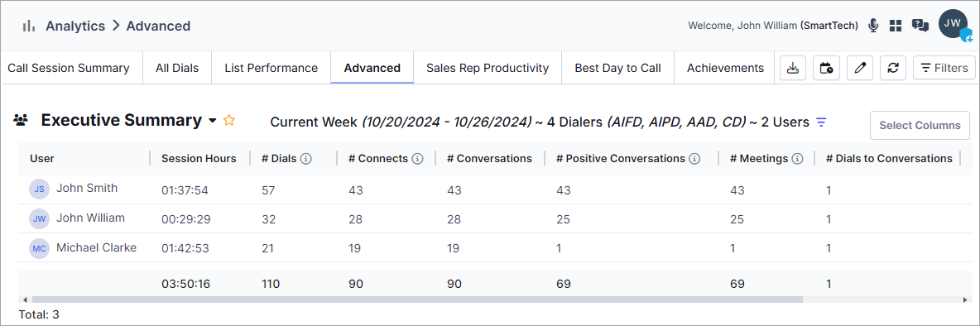Open the calendar schedule icon

tap(826, 68)
